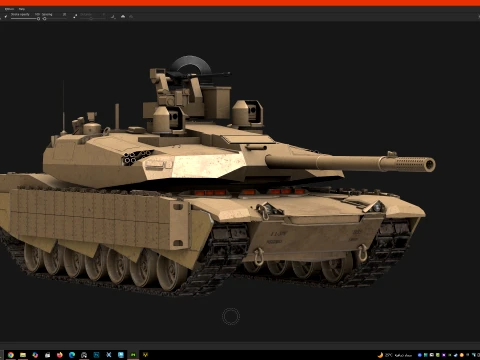Open the blue X taskbar icon
The height and width of the screenshot is (360, 480).
click(x=109, y=355)
